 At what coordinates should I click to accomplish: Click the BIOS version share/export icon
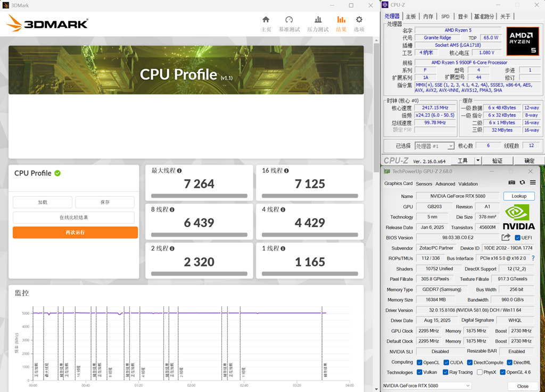[x=506, y=238]
